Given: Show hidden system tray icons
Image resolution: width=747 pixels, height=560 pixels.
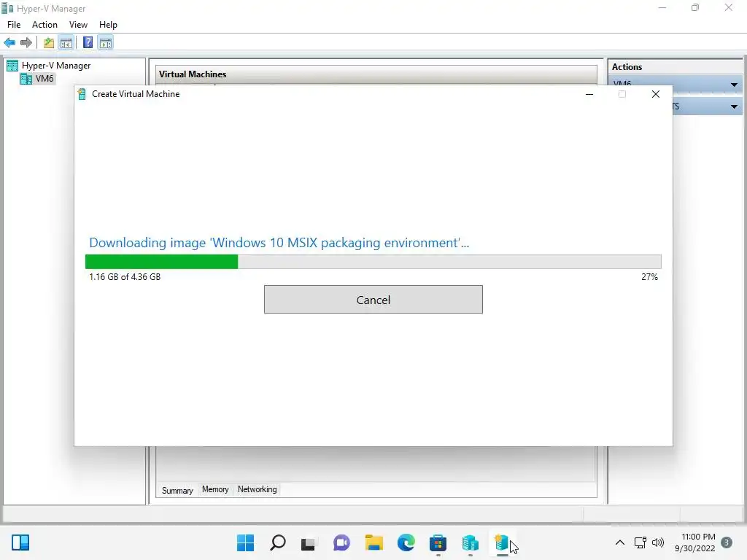Looking at the screenshot, I should click(x=620, y=542).
